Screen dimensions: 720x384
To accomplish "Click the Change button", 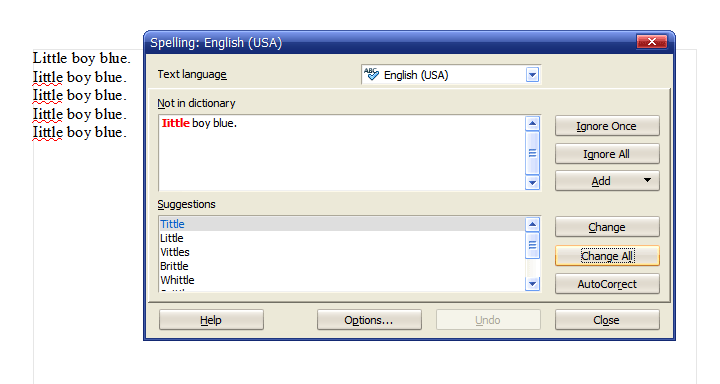I will (607, 227).
